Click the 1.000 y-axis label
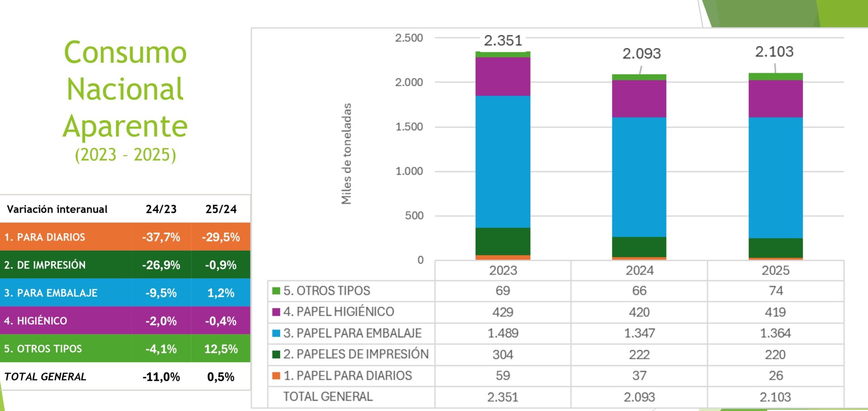 tap(409, 171)
